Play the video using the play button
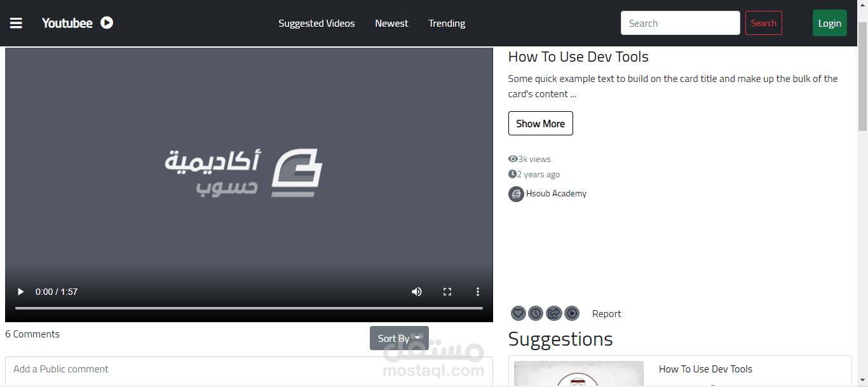 click(20, 292)
